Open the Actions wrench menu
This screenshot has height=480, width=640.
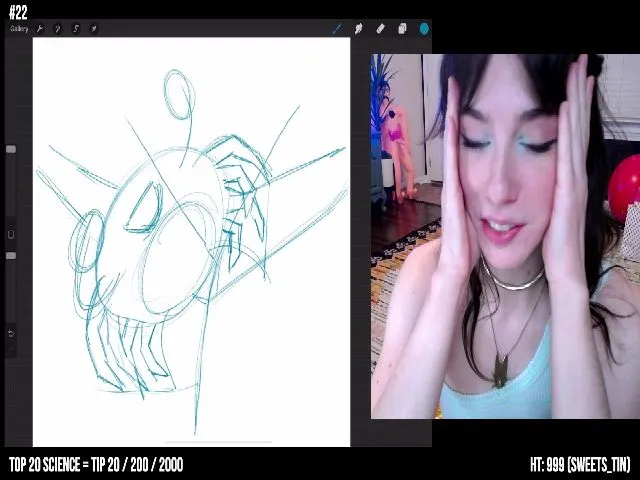(x=40, y=29)
